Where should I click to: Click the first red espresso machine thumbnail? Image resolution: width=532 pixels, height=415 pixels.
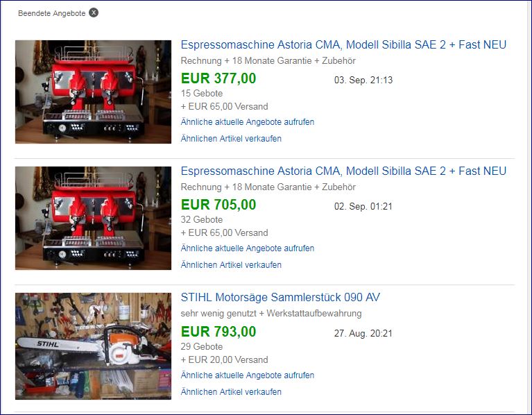click(x=94, y=92)
